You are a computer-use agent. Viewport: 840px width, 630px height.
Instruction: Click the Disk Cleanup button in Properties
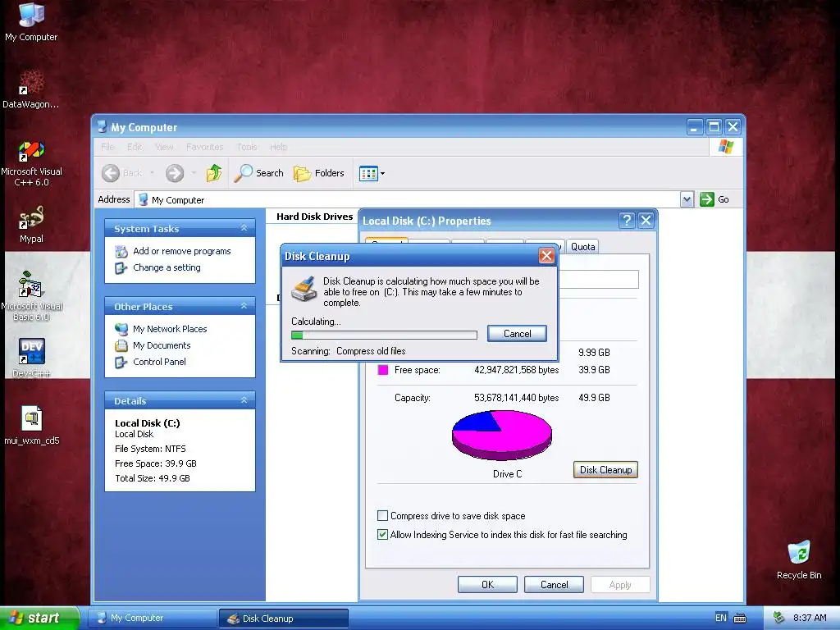coord(605,470)
